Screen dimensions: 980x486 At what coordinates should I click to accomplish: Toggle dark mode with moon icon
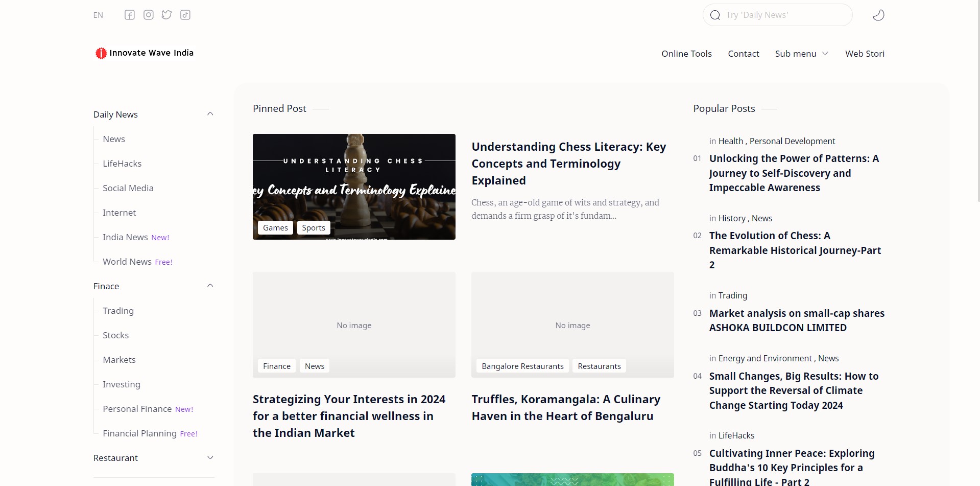pos(878,15)
